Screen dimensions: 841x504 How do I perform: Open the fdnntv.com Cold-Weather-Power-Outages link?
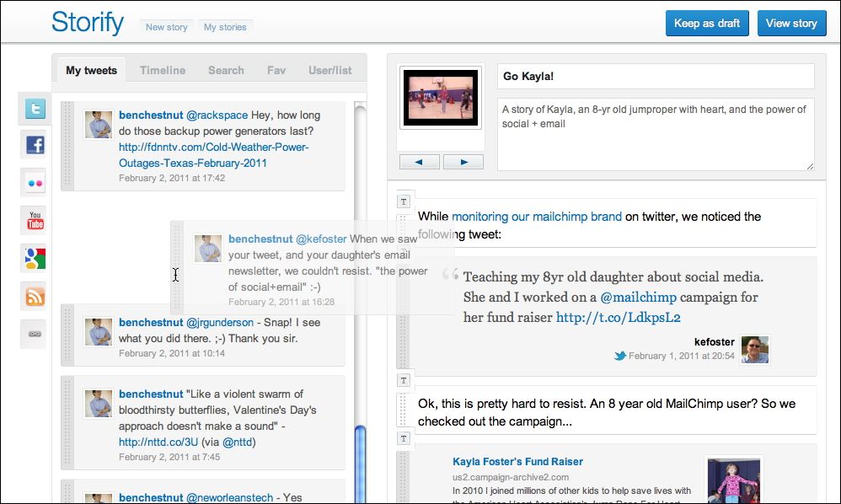(213, 155)
